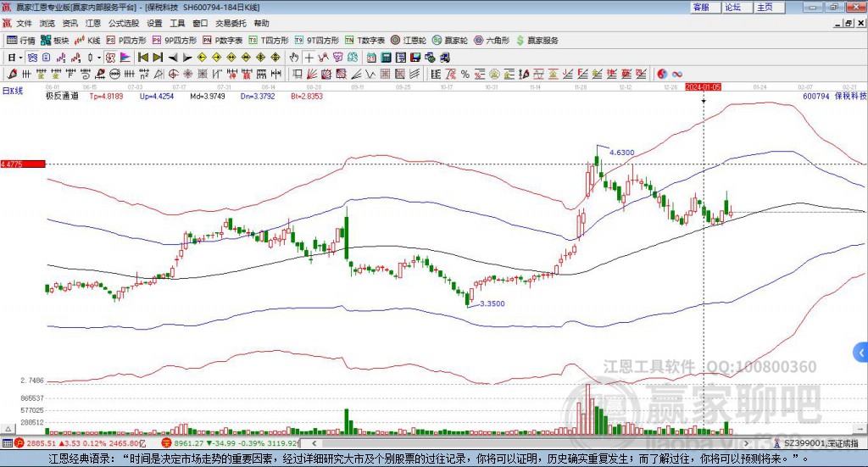Select the parallel lines drawing tool

pyautogui.click(x=415, y=74)
